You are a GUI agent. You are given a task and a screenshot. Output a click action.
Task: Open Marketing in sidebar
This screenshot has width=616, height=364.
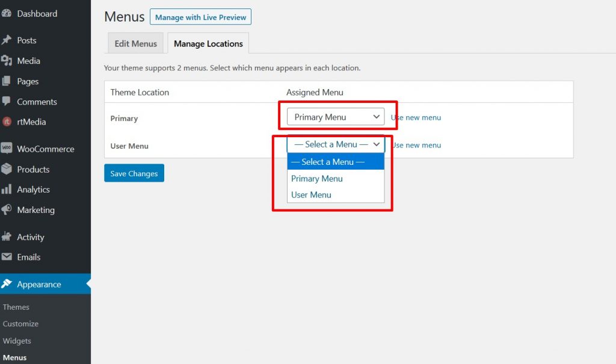tap(35, 210)
